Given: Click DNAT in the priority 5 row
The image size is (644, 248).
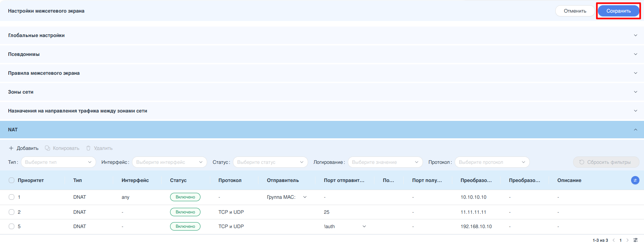Looking at the screenshot, I should point(80,226).
